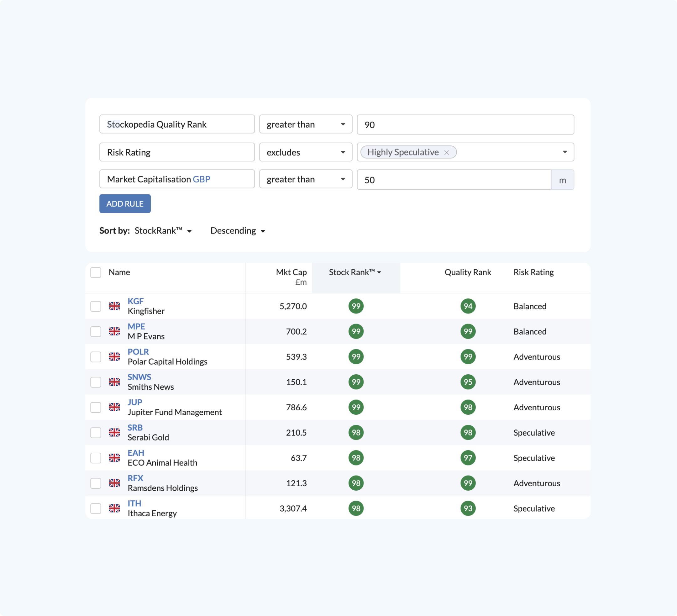
Task: Expand the Risk Rating values dropdown
Action: pyautogui.click(x=565, y=152)
